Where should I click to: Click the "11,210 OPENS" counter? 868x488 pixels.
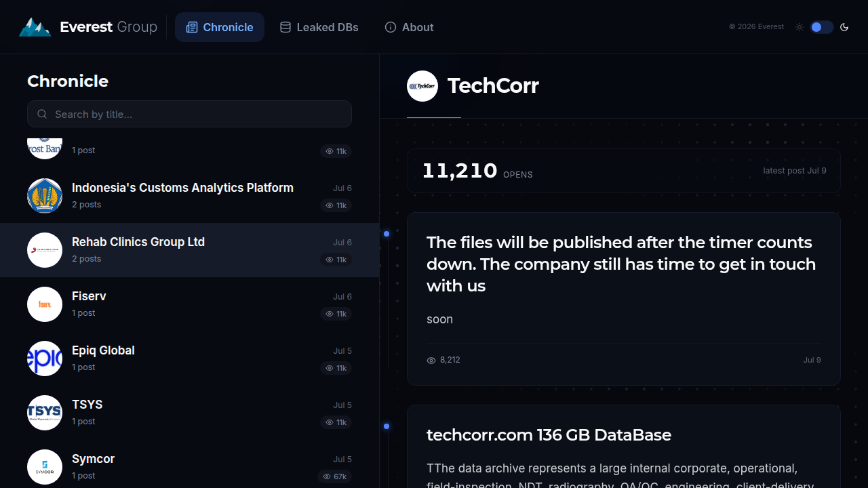(477, 171)
